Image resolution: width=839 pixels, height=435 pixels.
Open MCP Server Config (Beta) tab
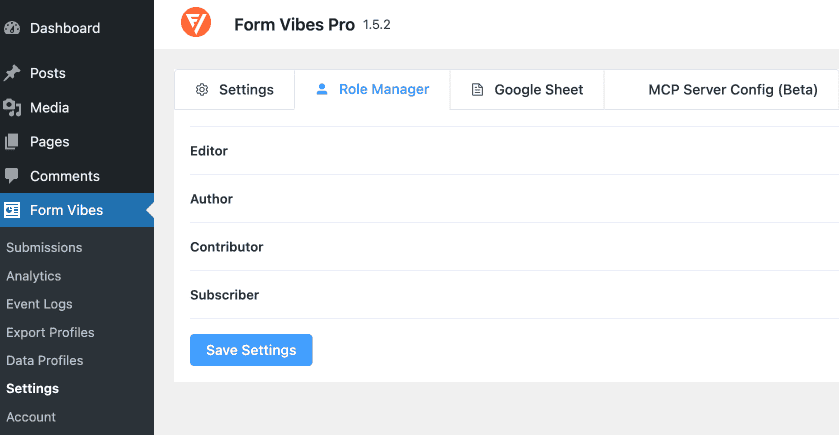coord(721,89)
